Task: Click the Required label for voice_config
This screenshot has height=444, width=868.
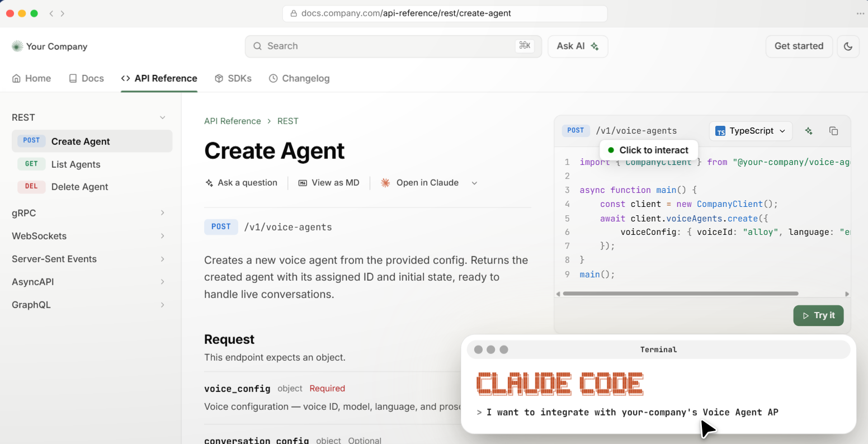Action: coord(327,389)
